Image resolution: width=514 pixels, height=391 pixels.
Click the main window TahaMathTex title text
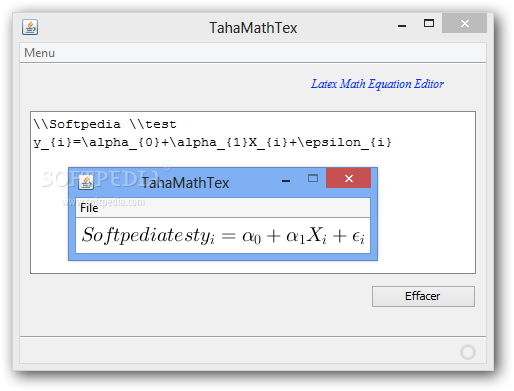click(253, 28)
